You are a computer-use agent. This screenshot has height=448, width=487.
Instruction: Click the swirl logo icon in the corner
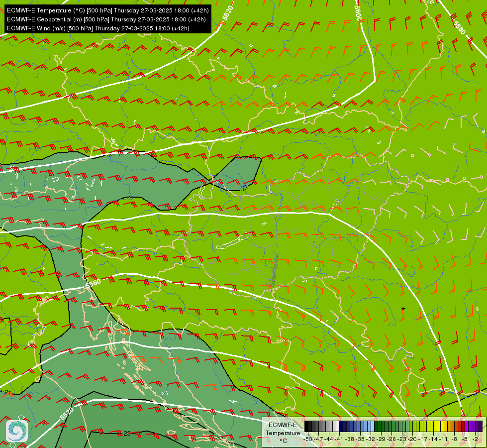click(x=17, y=431)
